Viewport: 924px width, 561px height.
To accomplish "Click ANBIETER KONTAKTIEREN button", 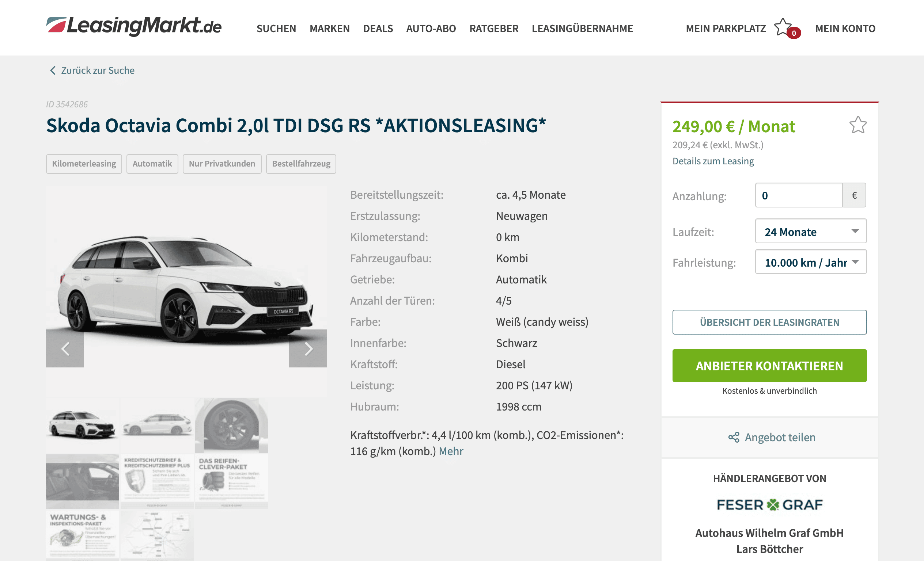I will click(x=769, y=366).
